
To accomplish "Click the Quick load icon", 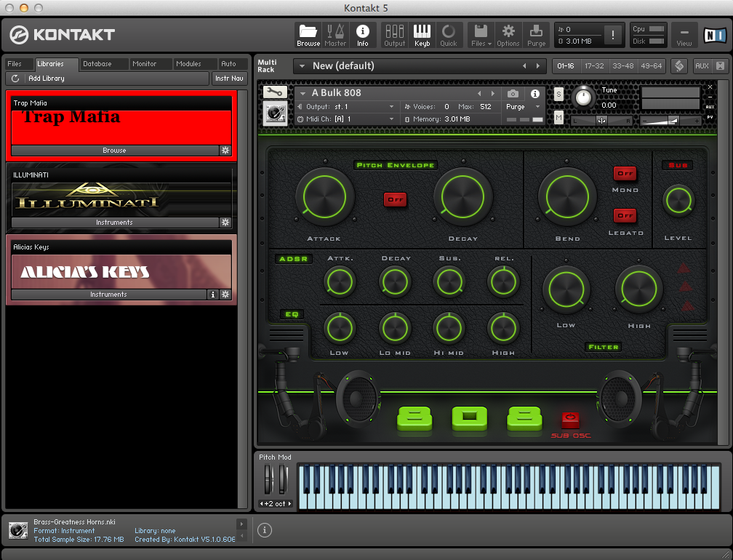I will (x=448, y=35).
